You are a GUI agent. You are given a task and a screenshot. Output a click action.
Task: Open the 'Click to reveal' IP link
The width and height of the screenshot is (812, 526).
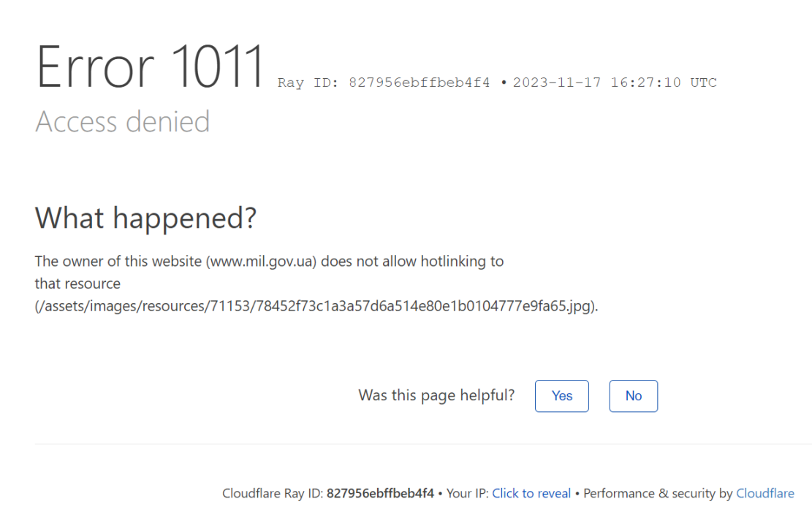(531, 494)
